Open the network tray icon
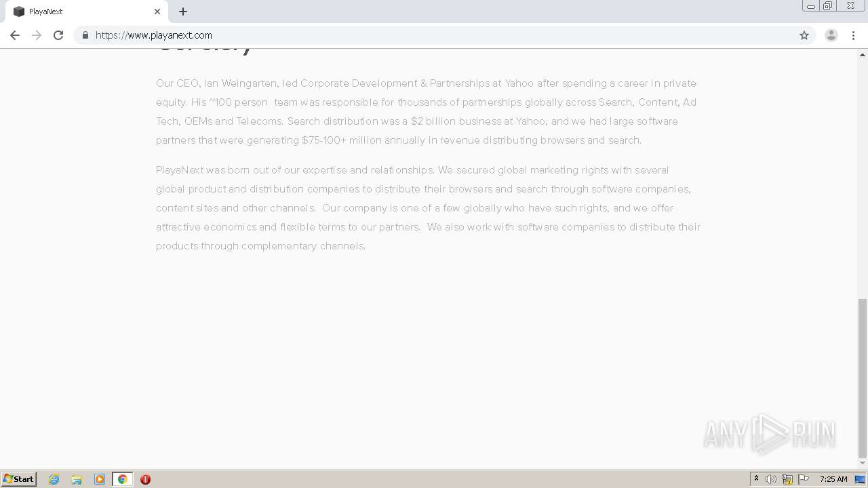This screenshot has width=868, height=488. [x=787, y=479]
